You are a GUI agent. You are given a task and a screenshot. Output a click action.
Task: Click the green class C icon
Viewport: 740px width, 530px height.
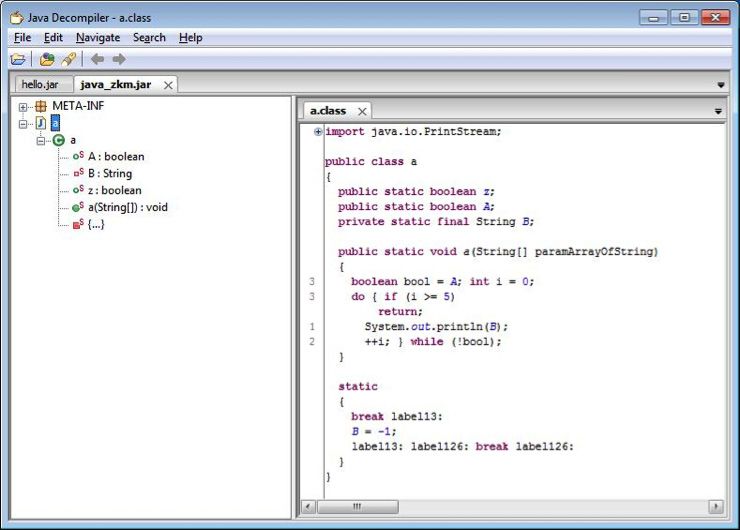(59, 140)
